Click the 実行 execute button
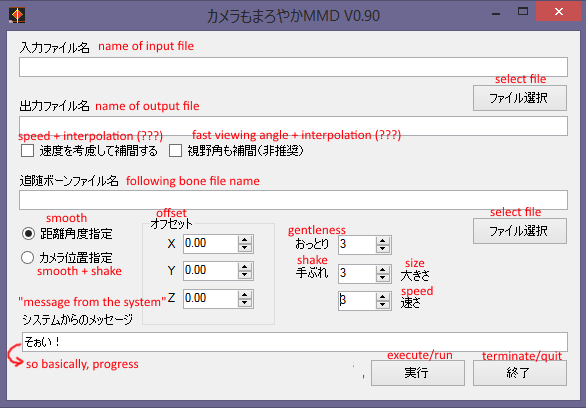Screen dimensions: 586x408 coord(418,373)
